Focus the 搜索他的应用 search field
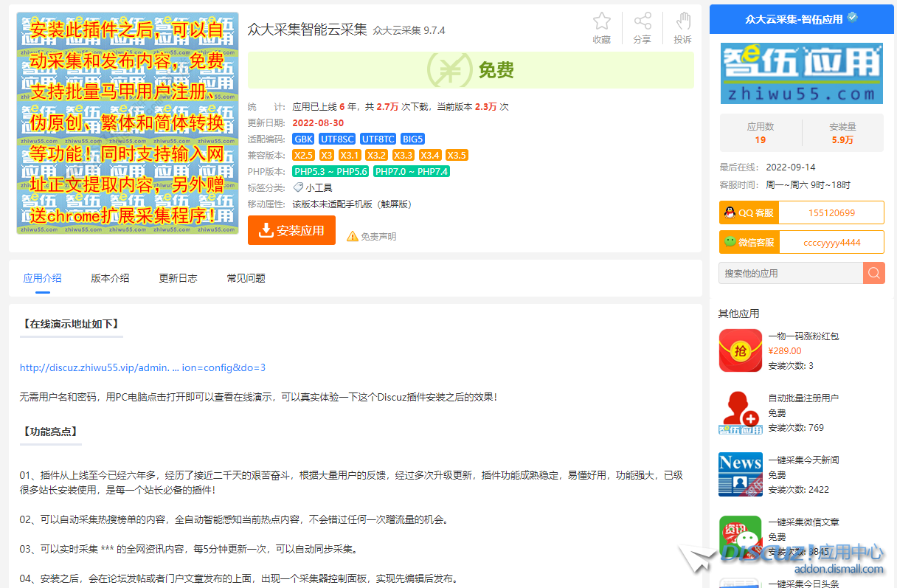Image resolution: width=897 pixels, height=588 pixels. (x=791, y=273)
